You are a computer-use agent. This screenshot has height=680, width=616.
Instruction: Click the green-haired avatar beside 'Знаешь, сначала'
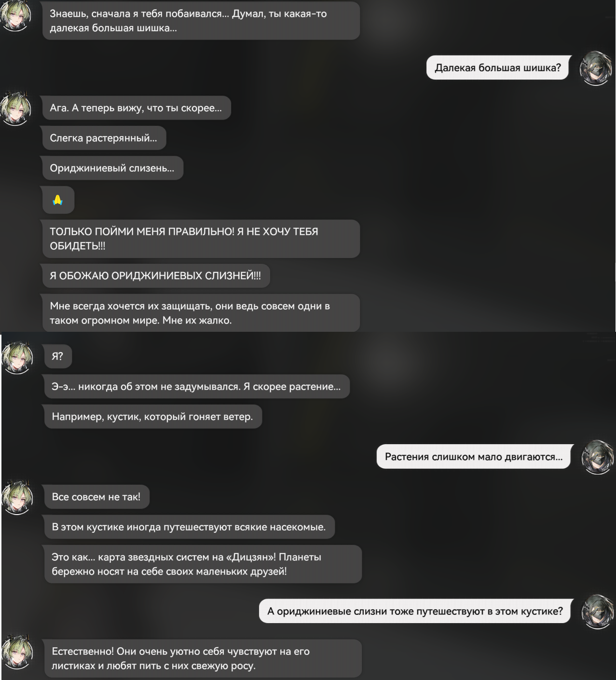15,15
